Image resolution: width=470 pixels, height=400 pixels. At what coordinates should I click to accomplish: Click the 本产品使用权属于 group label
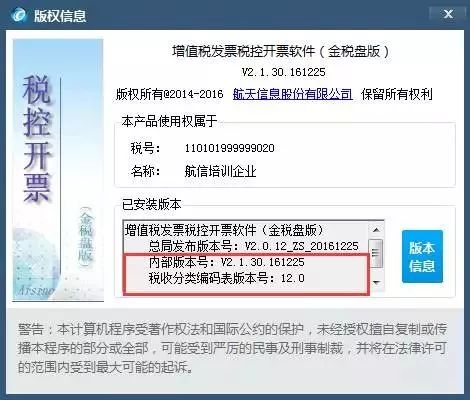(x=169, y=121)
